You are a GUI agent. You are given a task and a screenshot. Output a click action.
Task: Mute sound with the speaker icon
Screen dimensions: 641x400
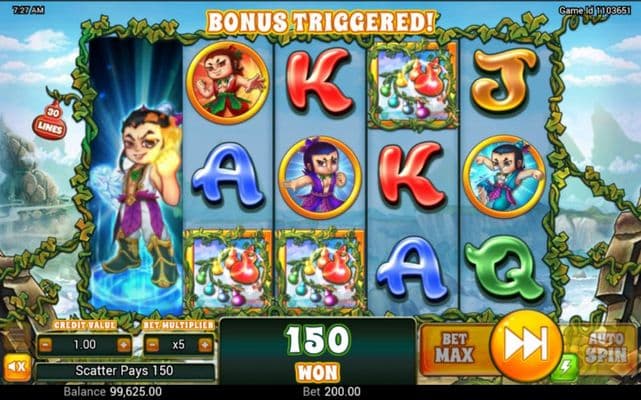click(17, 367)
